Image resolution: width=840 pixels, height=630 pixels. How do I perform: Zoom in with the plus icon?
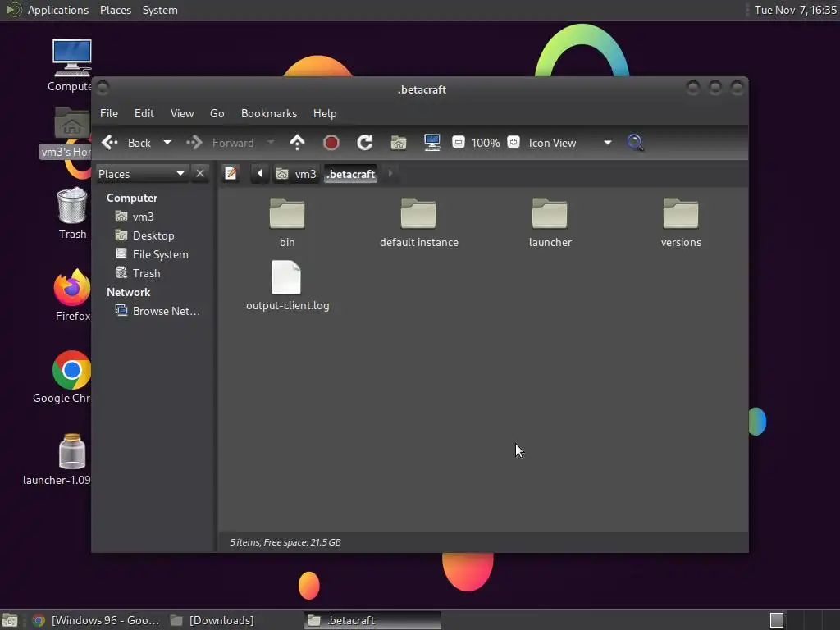pos(514,143)
